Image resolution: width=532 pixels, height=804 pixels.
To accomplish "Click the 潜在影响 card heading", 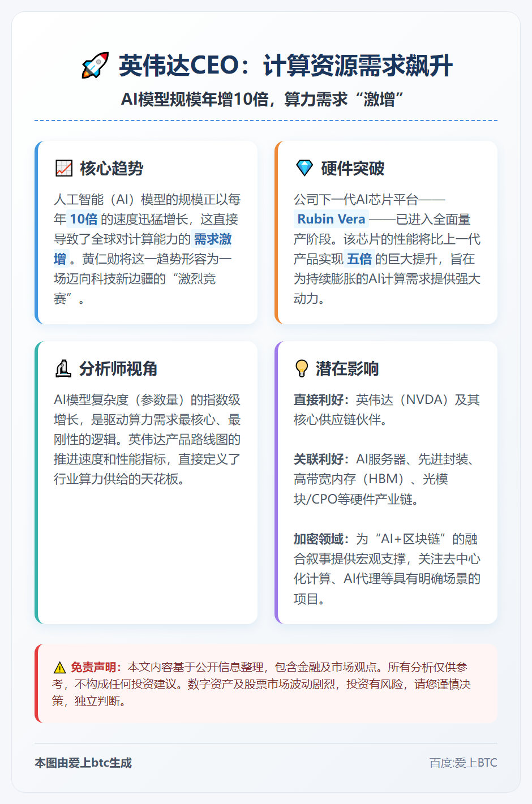I will click(x=347, y=368).
